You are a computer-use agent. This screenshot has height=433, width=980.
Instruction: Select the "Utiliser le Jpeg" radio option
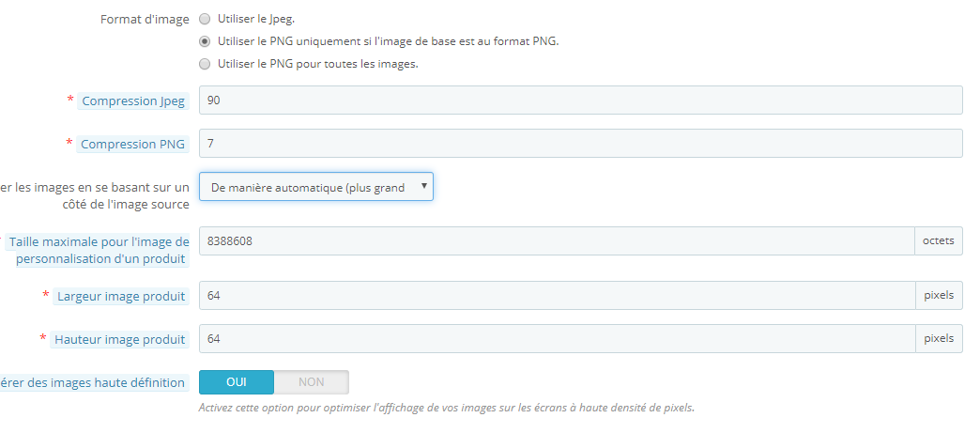tap(205, 19)
